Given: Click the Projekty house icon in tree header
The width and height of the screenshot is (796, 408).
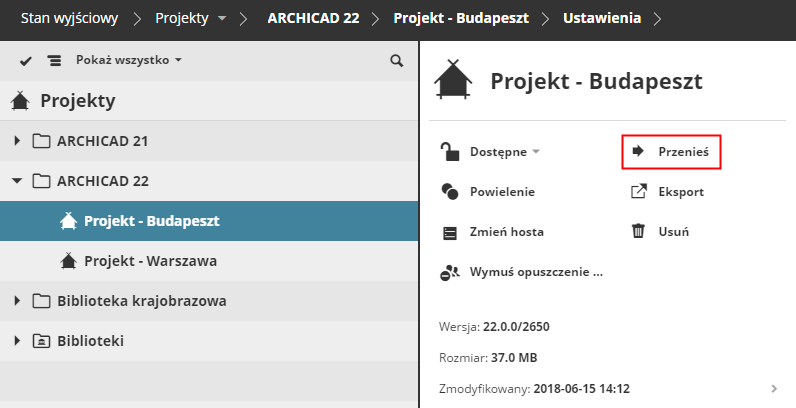Looking at the screenshot, I should pyautogui.click(x=20, y=100).
